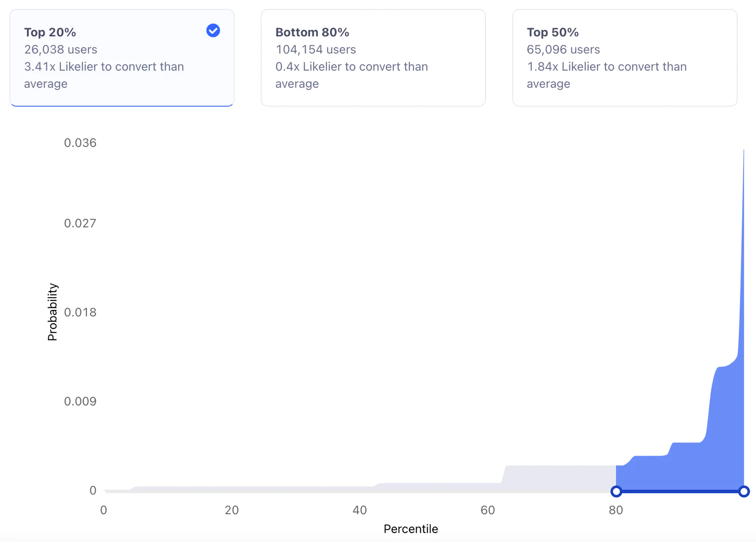The width and height of the screenshot is (756, 542).
Task: Click the tall spike peak of the chart
Action: 743,156
